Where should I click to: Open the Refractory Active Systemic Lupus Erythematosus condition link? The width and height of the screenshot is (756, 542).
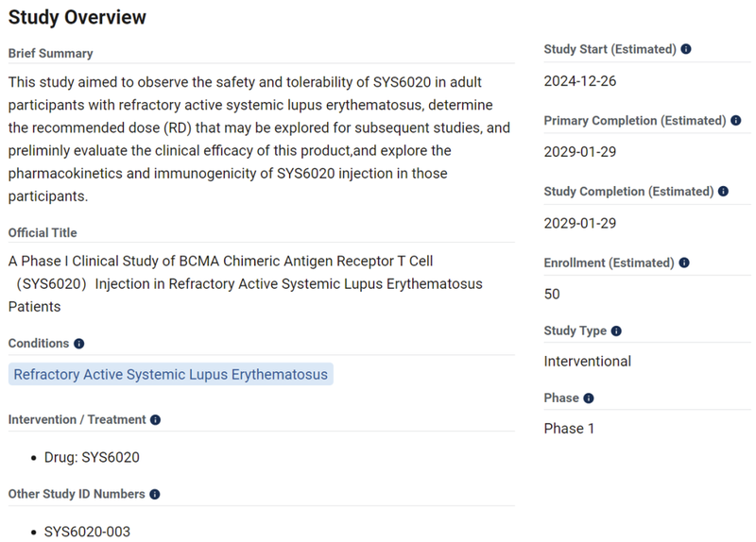(171, 375)
